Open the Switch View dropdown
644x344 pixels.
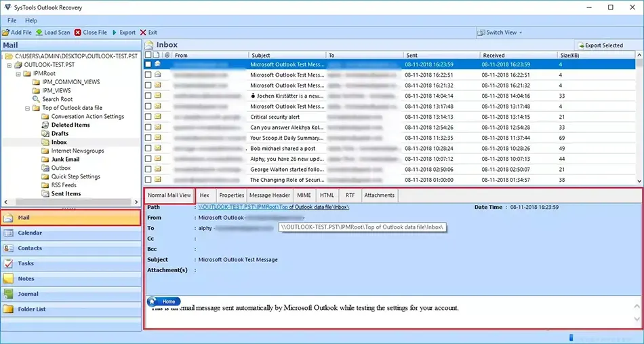(x=500, y=33)
